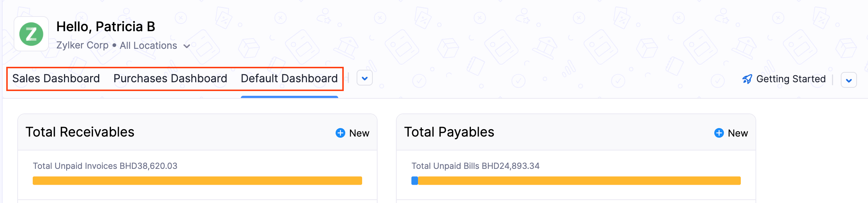
Task: Click the blue segment of the unpaid bills bar
Action: tap(415, 181)
